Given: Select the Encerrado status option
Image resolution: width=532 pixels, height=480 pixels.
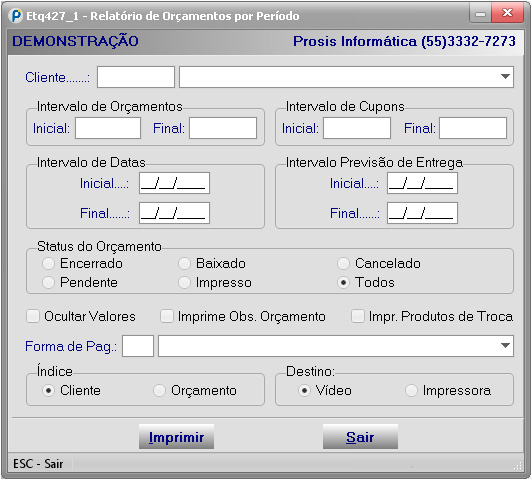Looking at the screenshot, I should tap(48, 264).
